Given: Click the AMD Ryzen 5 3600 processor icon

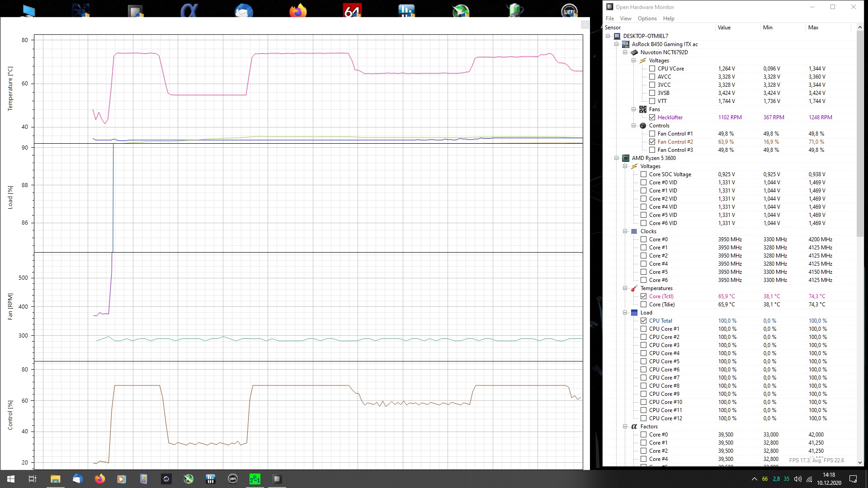Looking at the screenshot, I should point(626,158).
